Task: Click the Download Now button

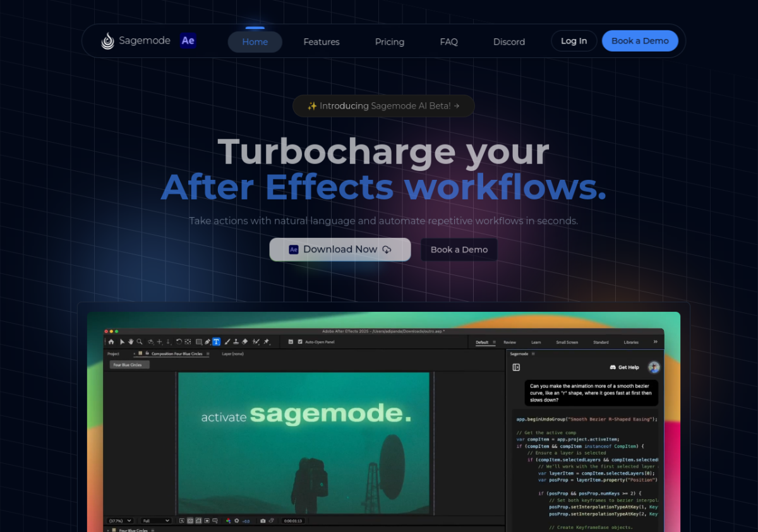Action: [x=340, y=249]
